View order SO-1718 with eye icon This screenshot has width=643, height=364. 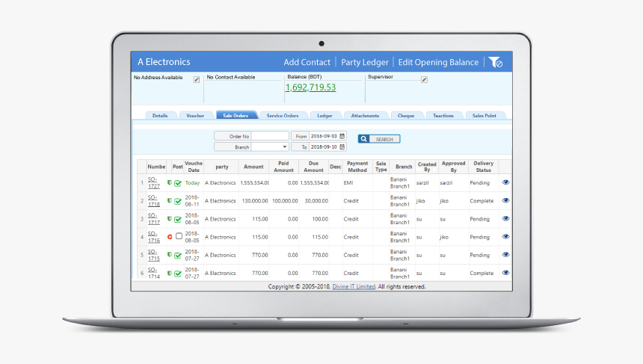(505, 200)
